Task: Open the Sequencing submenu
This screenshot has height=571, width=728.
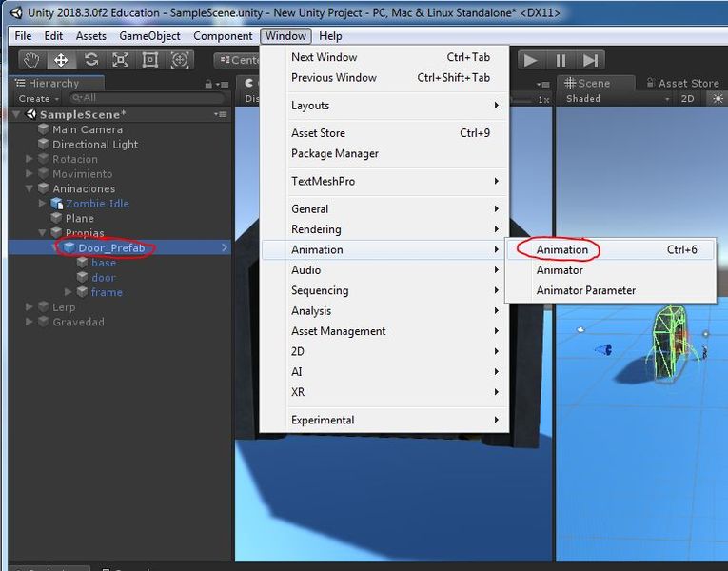Action: point(384,290)
